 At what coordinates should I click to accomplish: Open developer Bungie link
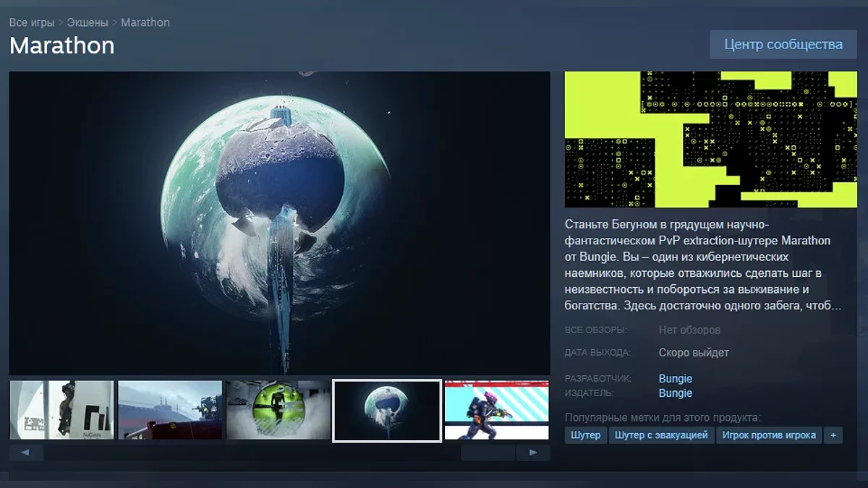[676, 378]
